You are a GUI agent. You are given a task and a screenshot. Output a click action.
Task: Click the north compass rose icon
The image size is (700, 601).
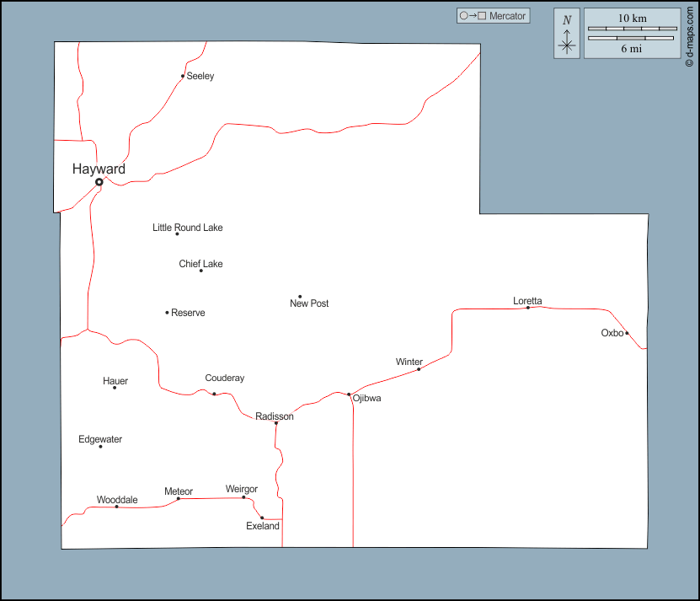click(567, 35)
